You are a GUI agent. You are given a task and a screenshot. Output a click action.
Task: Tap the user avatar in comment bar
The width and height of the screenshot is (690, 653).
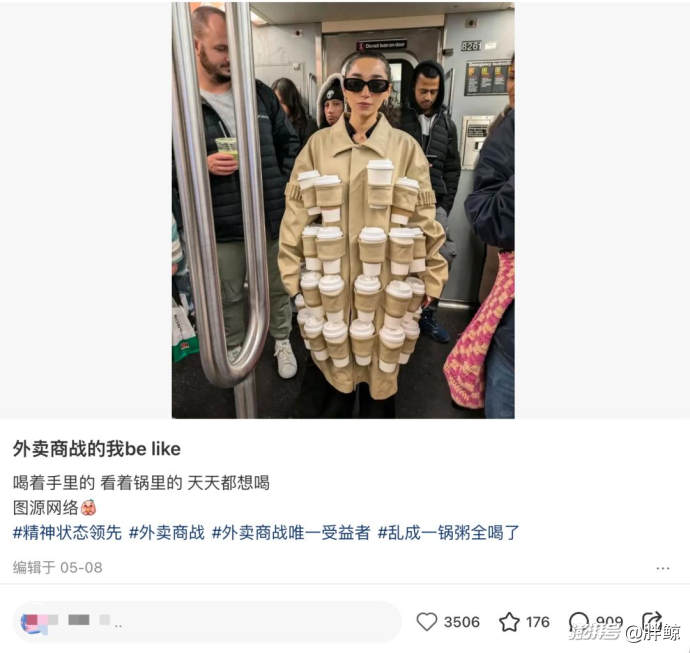[x=34, y=623]
